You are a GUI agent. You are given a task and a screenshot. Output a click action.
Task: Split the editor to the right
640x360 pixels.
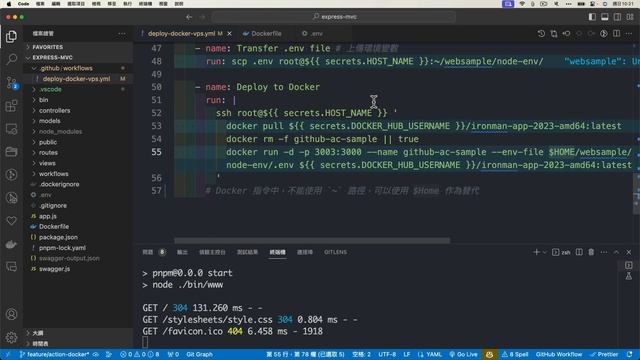pos(616,33)
